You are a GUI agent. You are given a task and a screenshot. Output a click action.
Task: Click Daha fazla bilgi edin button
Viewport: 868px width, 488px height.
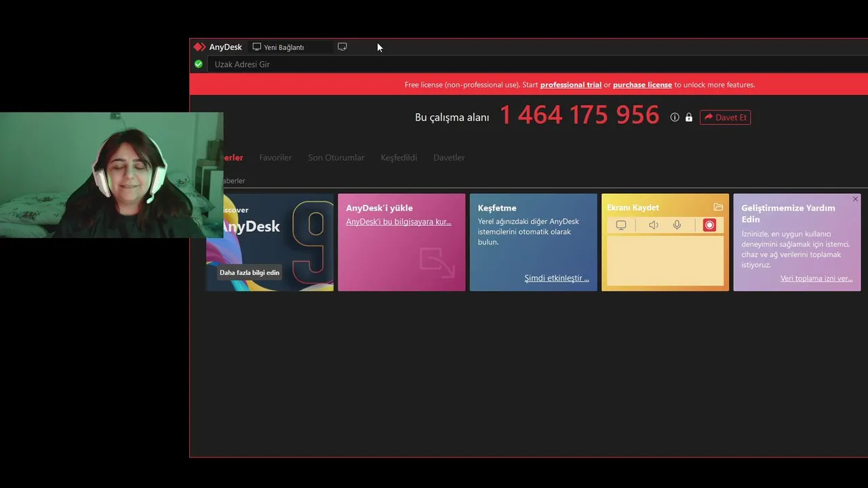click(250, 272)
